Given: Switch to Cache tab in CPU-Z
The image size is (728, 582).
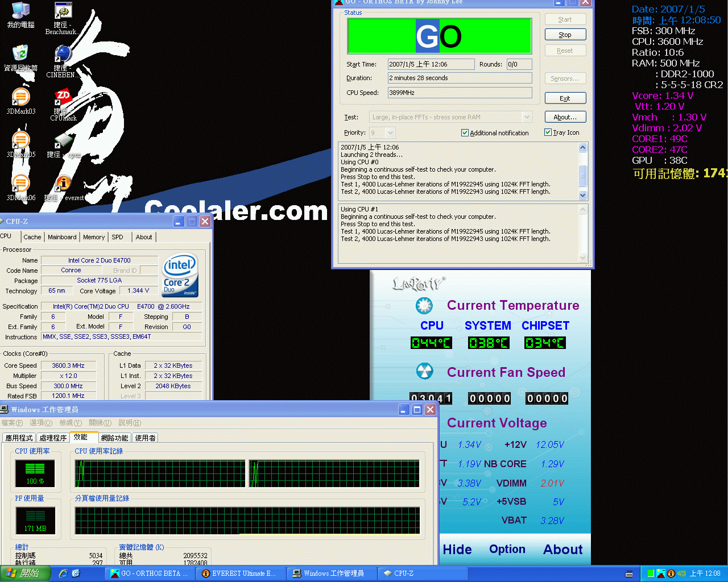Looking at the screenshot, I should 32,237.
